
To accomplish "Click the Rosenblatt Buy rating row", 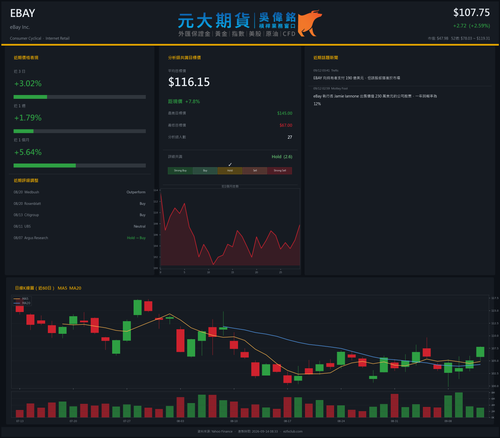I will (80, 203).
